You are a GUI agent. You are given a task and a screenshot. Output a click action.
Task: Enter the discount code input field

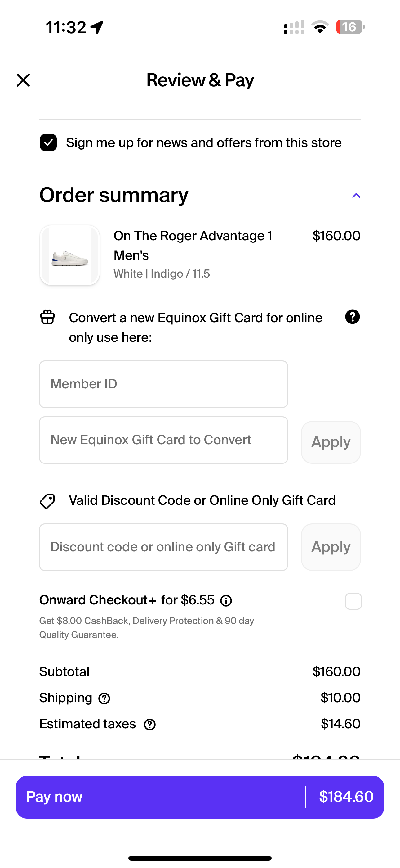pos(163,547)
